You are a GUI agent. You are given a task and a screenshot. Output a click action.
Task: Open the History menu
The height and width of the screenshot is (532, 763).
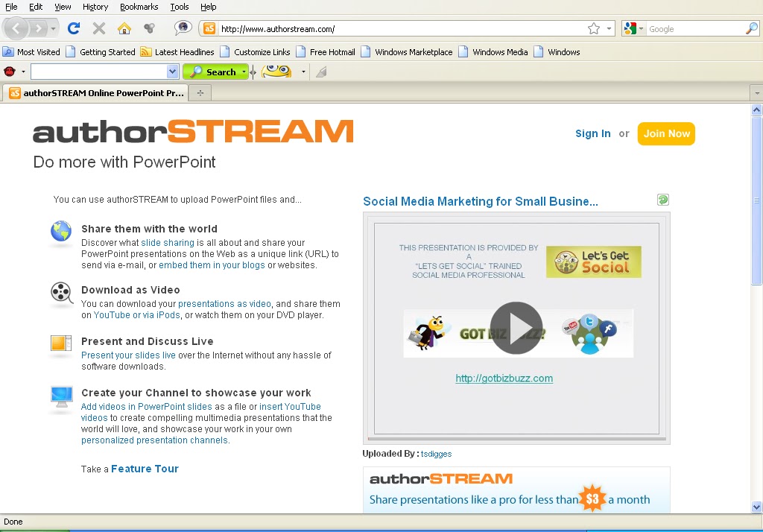95,7
